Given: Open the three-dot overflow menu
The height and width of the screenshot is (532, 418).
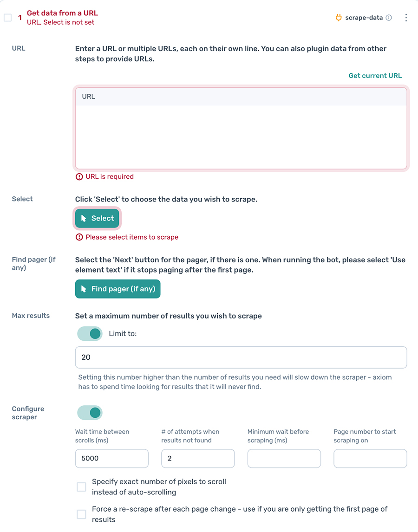Looking at the screenshot, I should point(406,17).
